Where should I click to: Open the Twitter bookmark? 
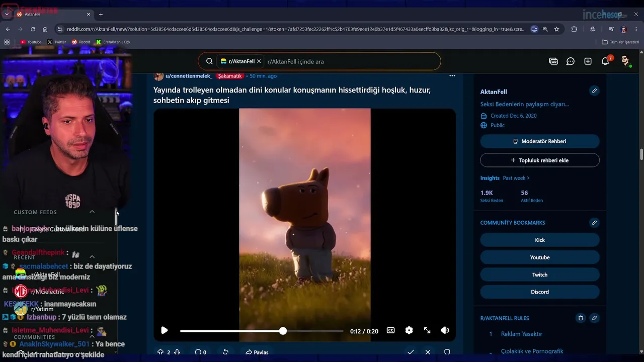pos(56,42)
